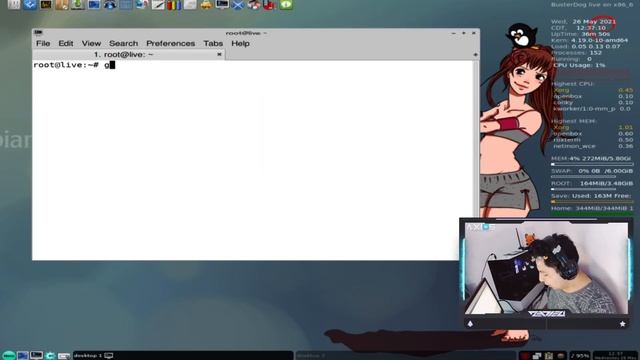Click the MEM usage bar in Conky panel

[592, 164]
